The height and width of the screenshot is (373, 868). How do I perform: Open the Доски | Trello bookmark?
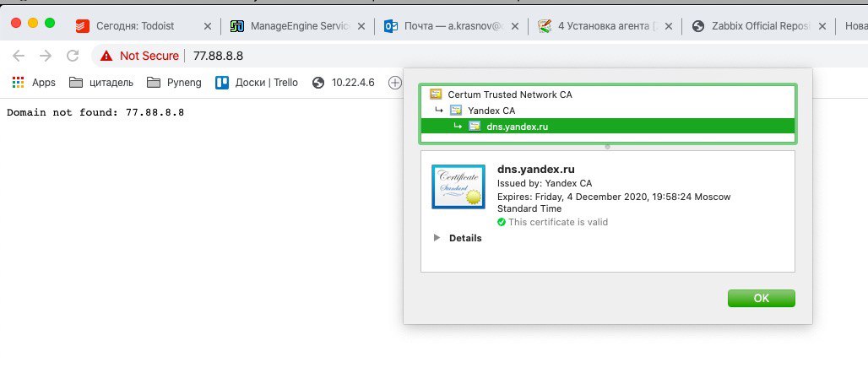pyautogui.click(x=257, y=83)
